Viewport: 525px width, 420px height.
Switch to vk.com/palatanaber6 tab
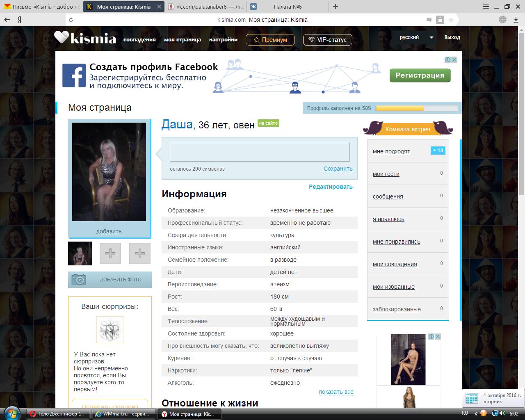click(206, 7)
